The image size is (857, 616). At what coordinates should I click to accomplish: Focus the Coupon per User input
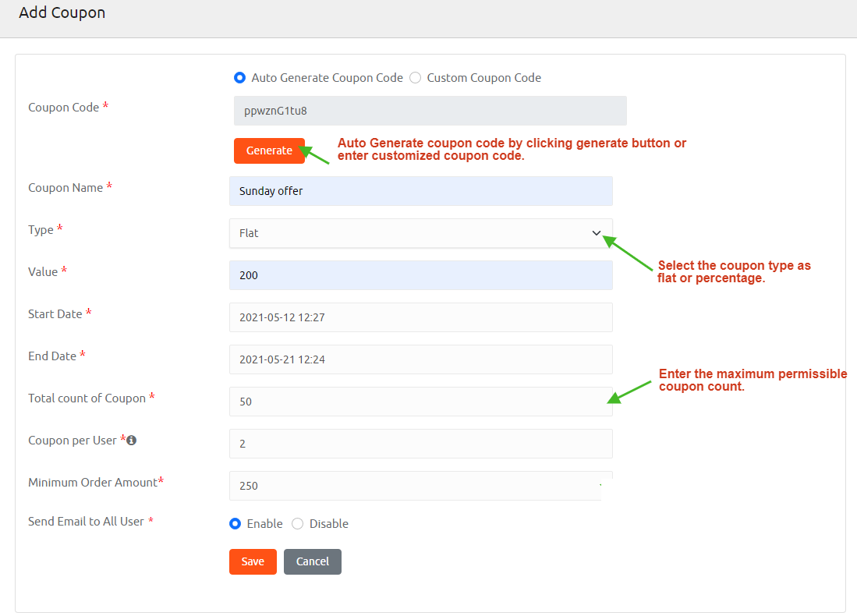[420, 444]
